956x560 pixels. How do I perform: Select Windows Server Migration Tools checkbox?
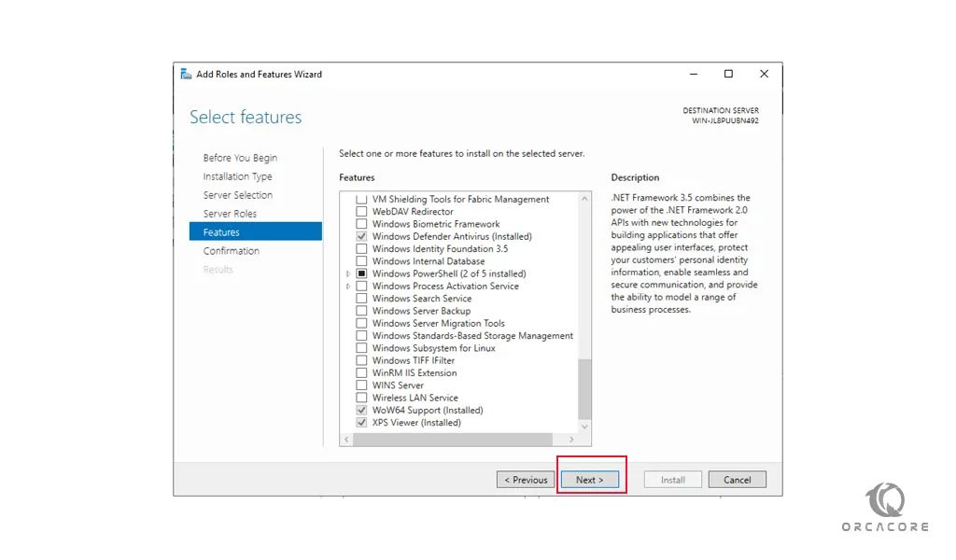[x=361, y=324]
